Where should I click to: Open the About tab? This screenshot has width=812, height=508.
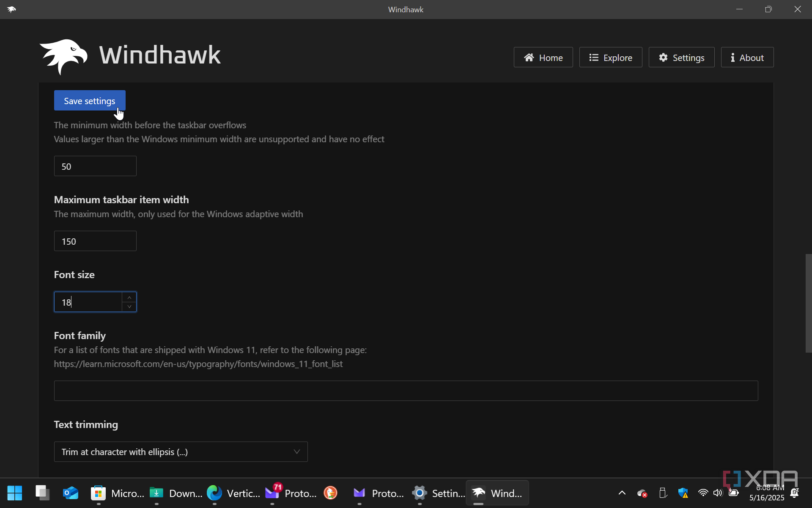coord(747,58)
